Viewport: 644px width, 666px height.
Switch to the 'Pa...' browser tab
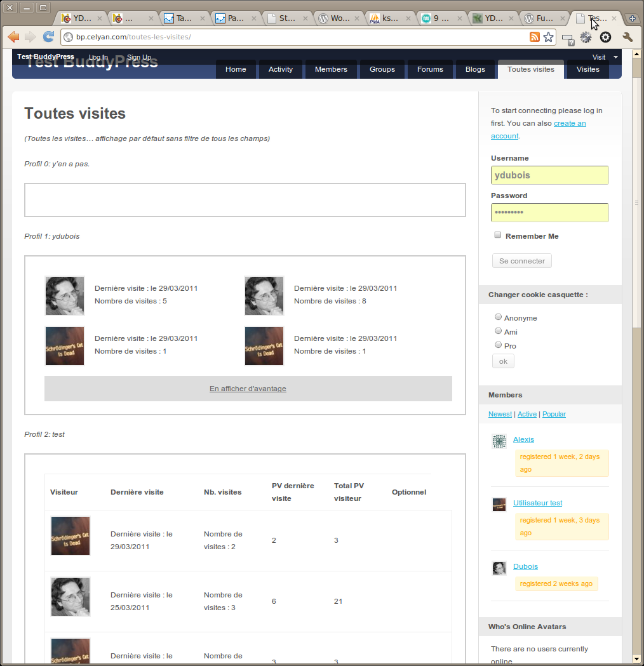[236, 18]
